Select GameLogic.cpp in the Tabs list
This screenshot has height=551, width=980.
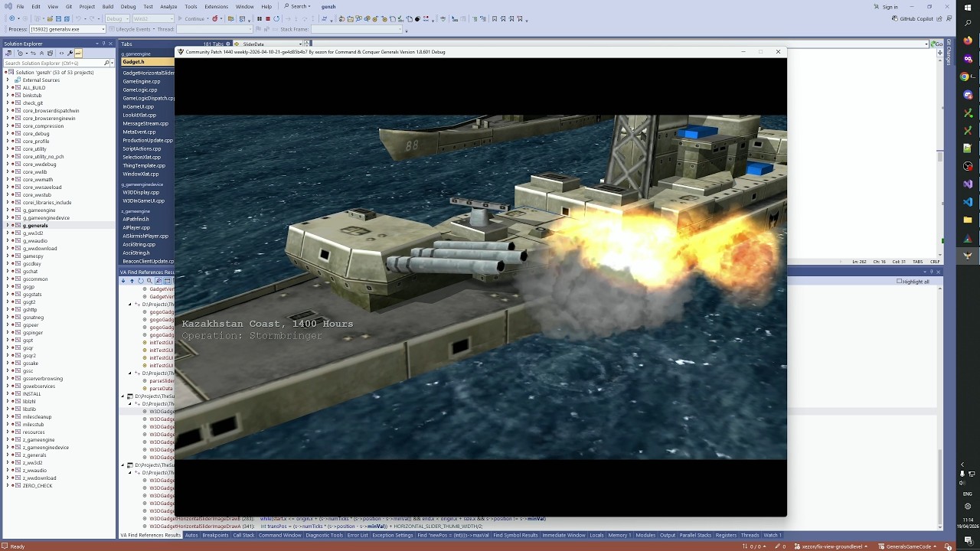click(140, 90)
